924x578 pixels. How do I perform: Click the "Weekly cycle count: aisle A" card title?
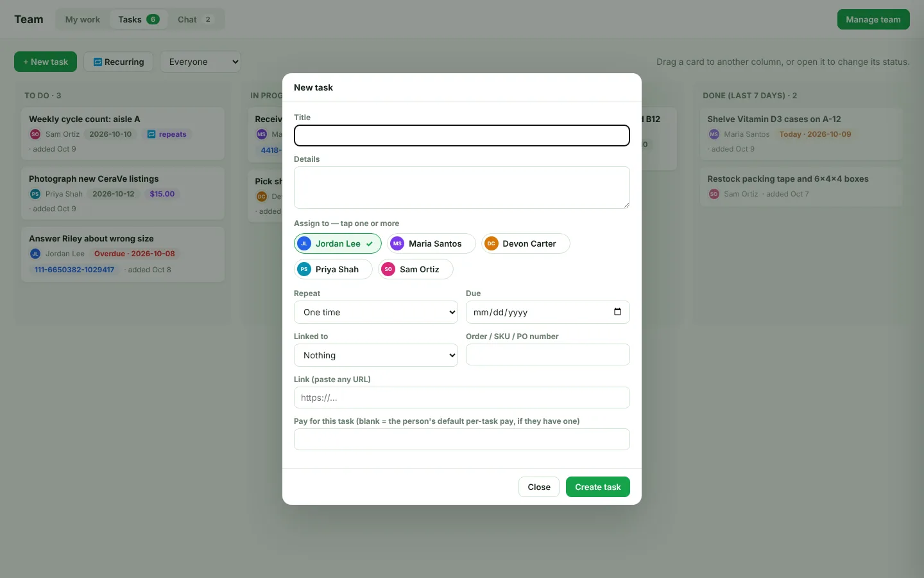(85, 119)
